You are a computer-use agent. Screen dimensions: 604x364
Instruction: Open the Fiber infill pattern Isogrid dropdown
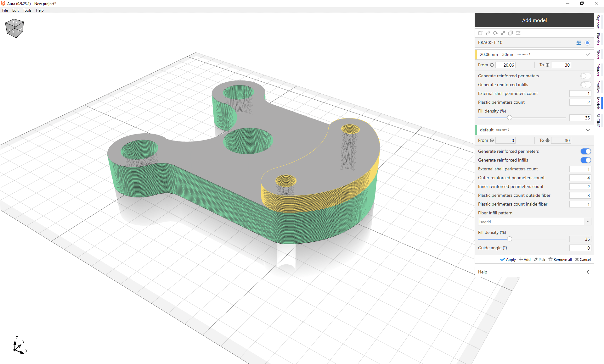click(x=534, y=222)
